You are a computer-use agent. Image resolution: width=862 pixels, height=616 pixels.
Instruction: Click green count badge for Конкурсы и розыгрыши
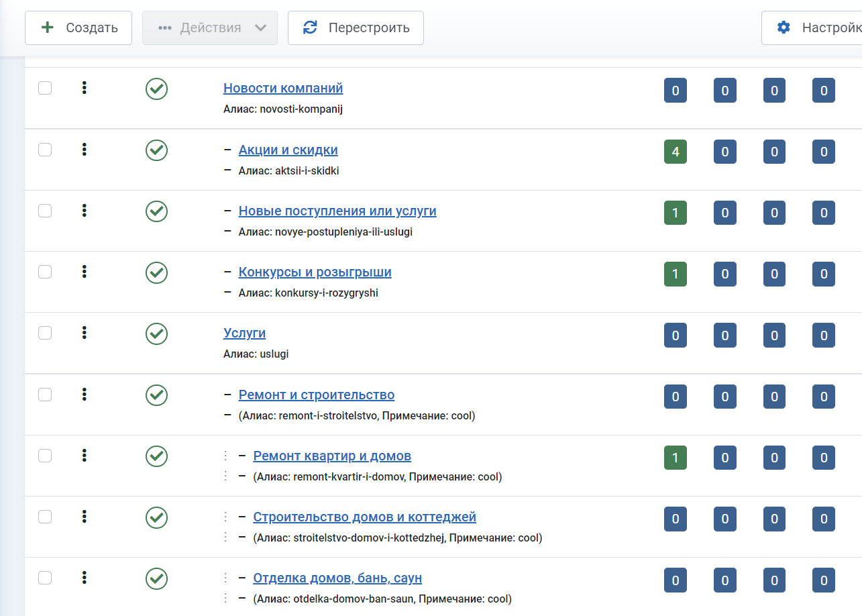coord(675,274)
